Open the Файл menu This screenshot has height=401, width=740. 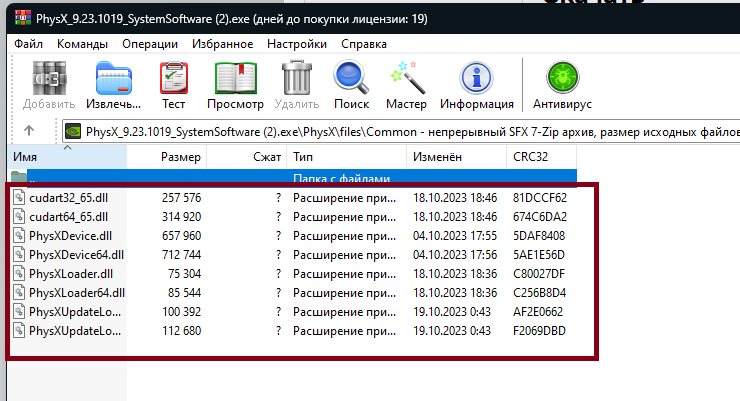[28, 44]
